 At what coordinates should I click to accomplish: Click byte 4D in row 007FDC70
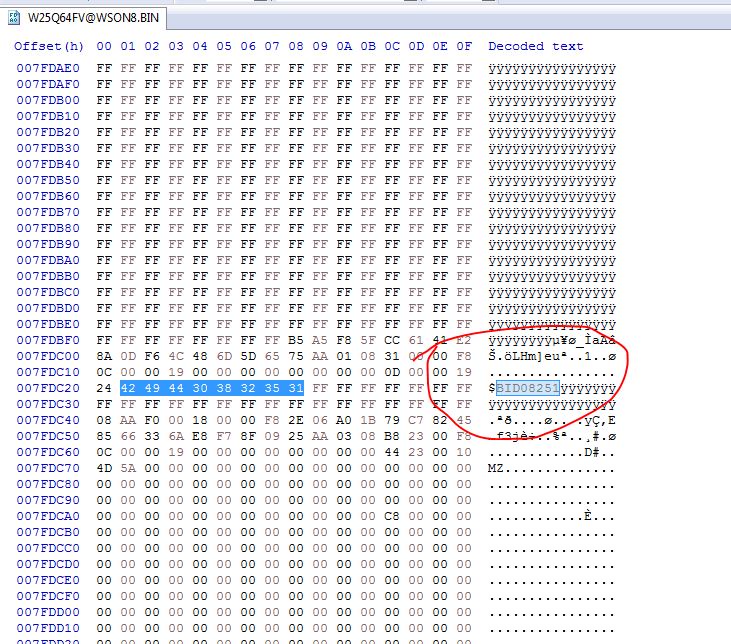[x=104, y=468]
